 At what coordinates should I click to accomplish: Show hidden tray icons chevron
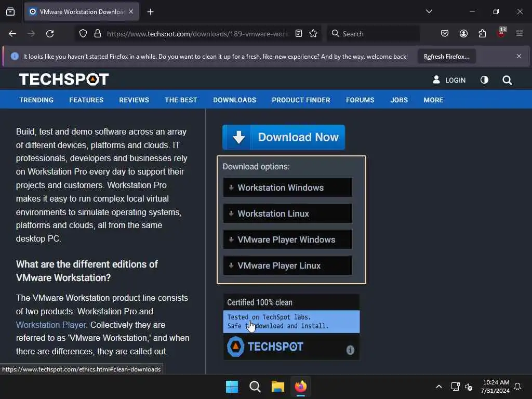click(438, 387)
